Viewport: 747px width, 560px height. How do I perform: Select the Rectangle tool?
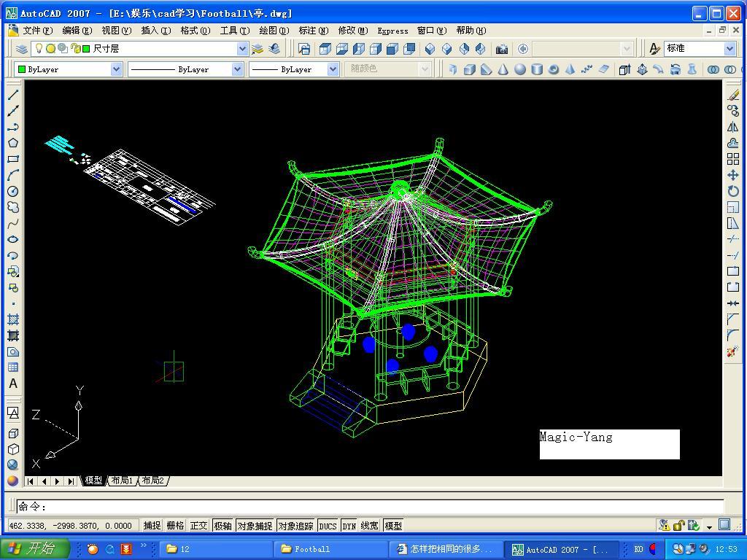13,159
